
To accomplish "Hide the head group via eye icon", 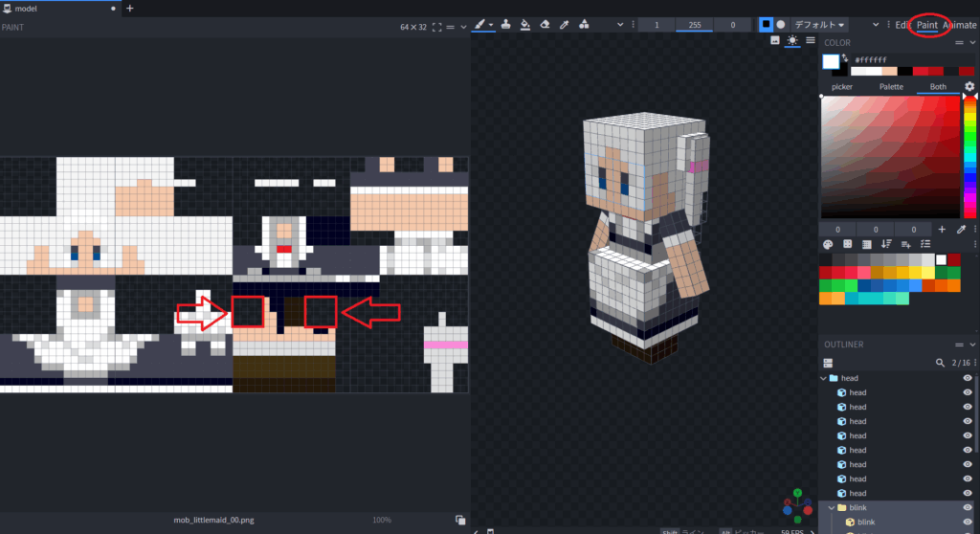I will click(x=968, y=378).
